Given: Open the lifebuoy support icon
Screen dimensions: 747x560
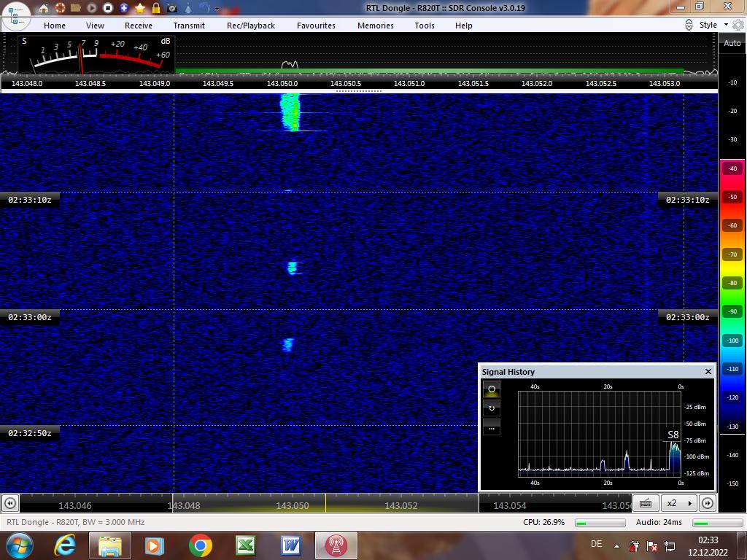Looking at the screenshot, I should (60, 8).
